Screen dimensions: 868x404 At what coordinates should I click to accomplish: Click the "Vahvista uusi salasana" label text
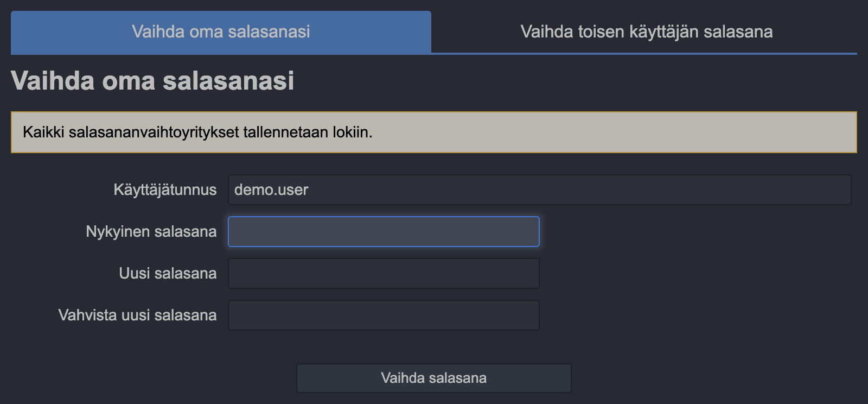(x=137, y=315)
